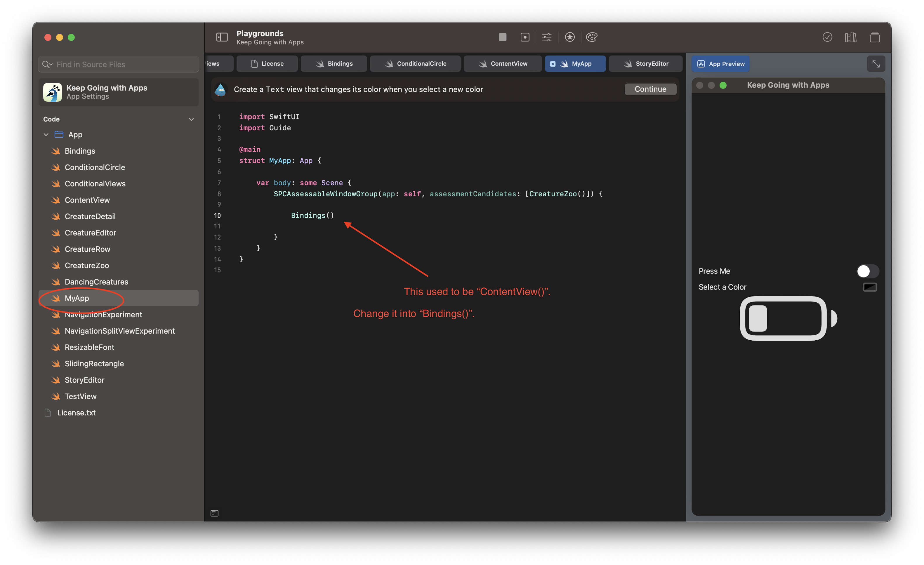Screen dimensions: 924x565
Task: Click the App folder icon
Action: click(59, 134)
